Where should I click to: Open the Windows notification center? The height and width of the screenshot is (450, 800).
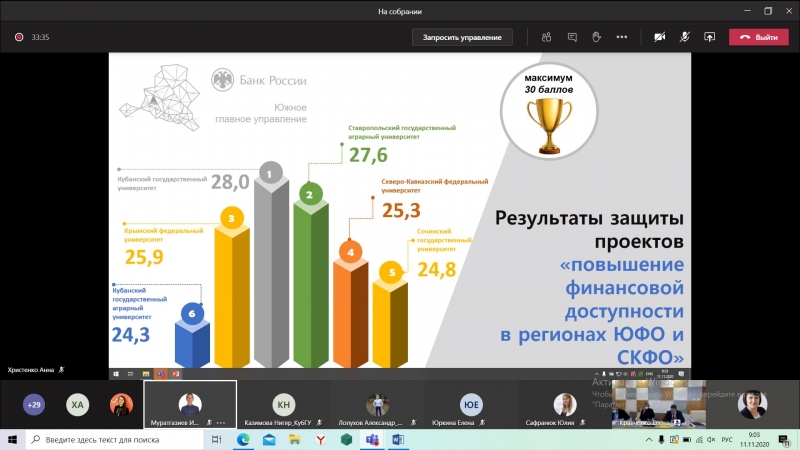point(784,439)
